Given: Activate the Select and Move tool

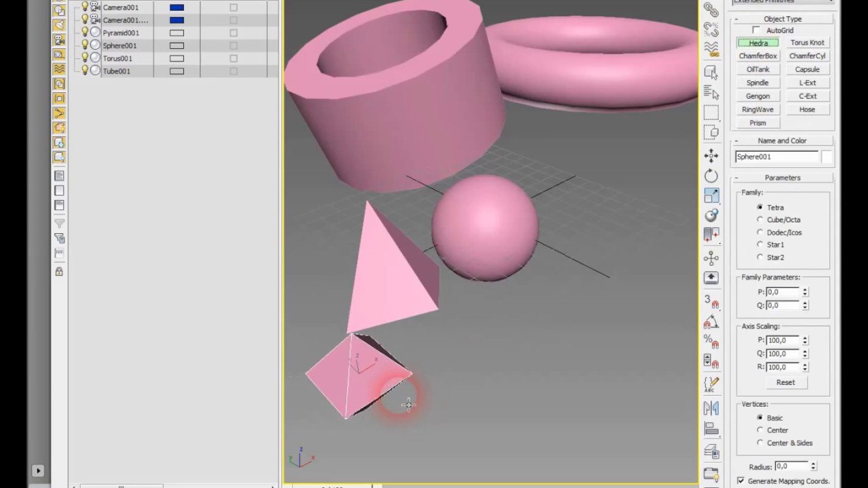Looking at the screenshot, I should pos(711,156).
